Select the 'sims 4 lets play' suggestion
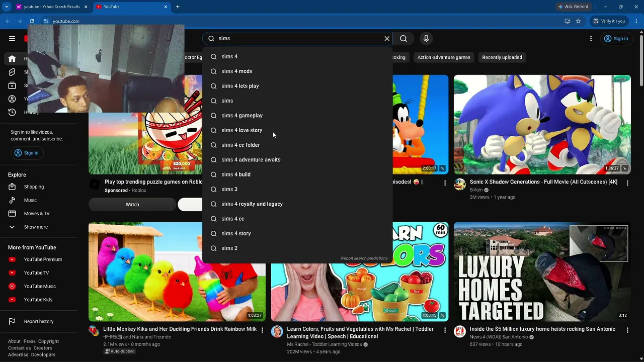This screenshot has width=644, height=362. 297,86
